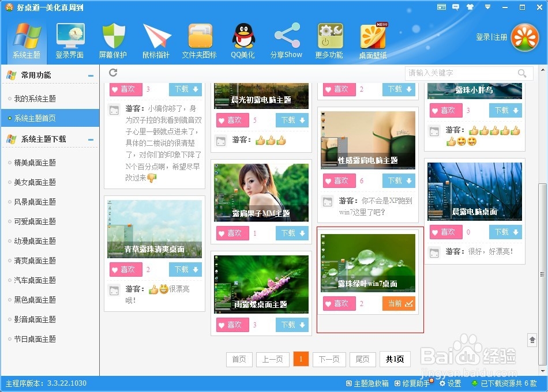Open the 登录界面 monitor icon
This screenshot has height=392, width=548.
(70, 36)
